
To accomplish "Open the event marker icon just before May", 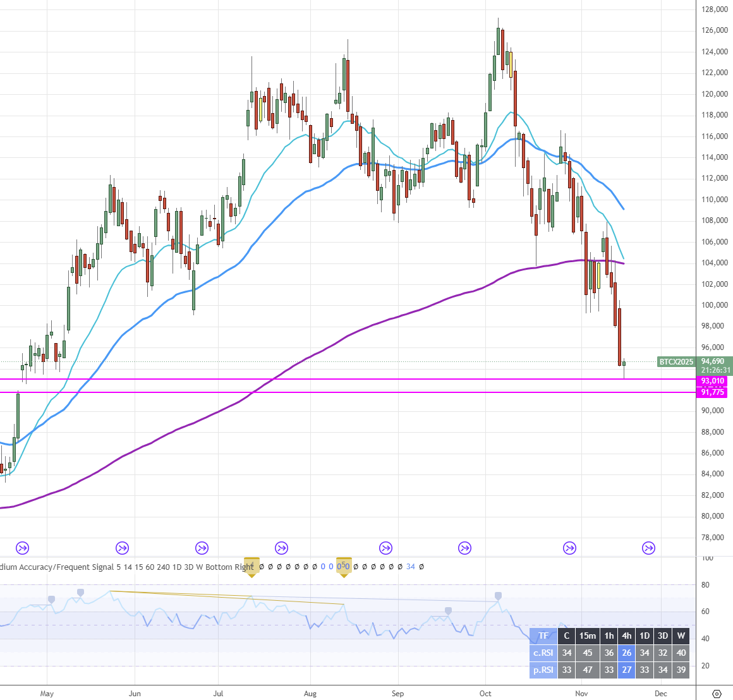I will (23, 548).
